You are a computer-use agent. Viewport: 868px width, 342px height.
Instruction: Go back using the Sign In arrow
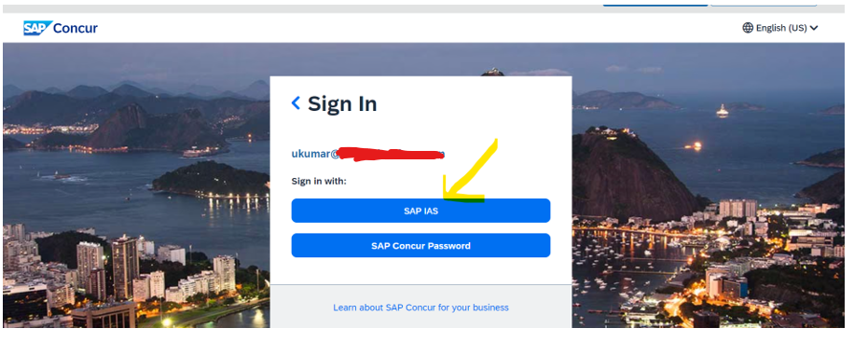pyautogui.click(x=296, y=103)
